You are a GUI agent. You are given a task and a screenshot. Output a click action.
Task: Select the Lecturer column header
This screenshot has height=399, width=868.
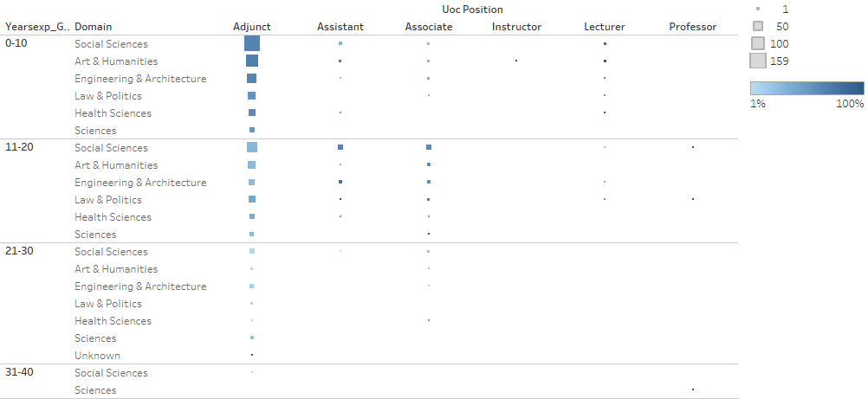[605, 27]
